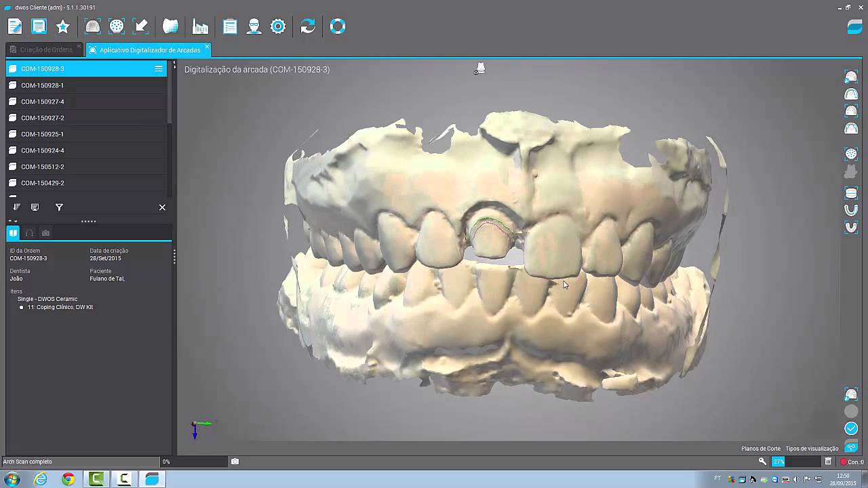This screenshot has height=488, width=868.
Task: Toggle the scan plate icon in right sidebar
Action: [851, 154]
